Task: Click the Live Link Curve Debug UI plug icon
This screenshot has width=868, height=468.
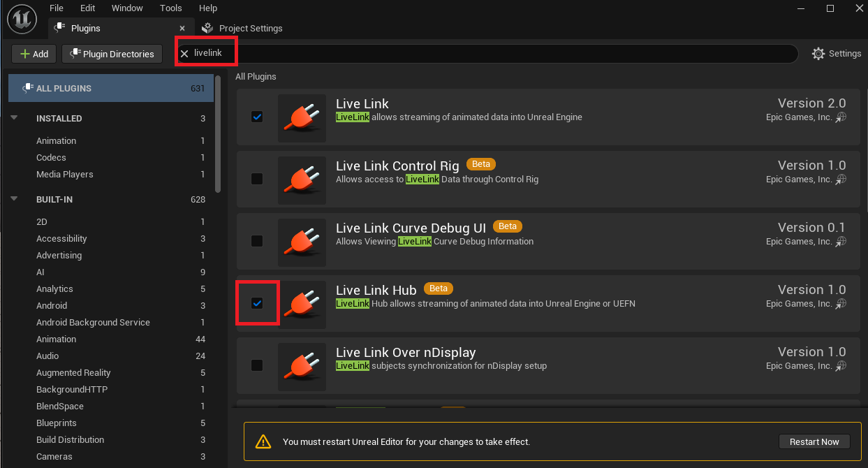Action: click(x=302, y=242)
